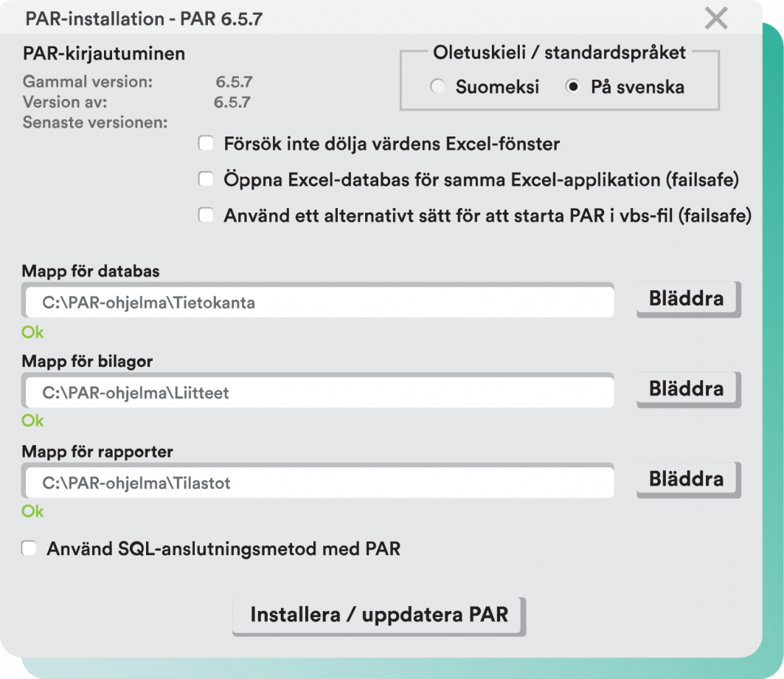Viewport: 784px width, 679px height.
Task: Choose the På svenska radio option
Action: pos(572,87)
